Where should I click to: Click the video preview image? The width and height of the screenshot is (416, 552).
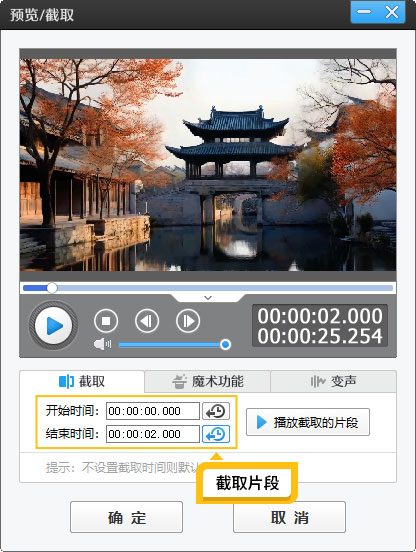[208, 165]
